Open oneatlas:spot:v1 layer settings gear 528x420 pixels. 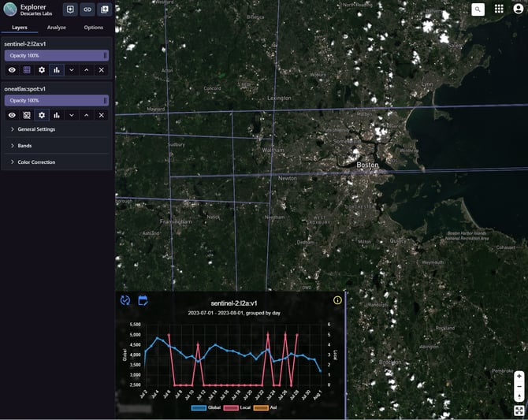[x=42, y=115]
